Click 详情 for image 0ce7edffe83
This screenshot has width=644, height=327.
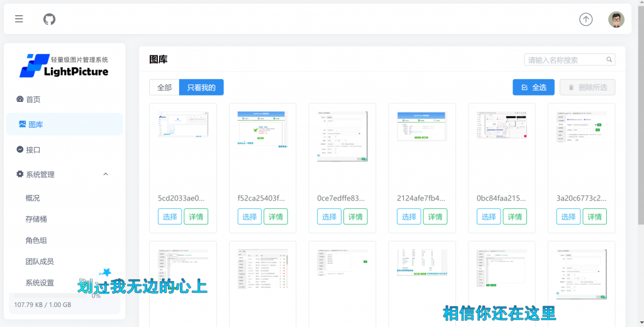[355, 216]
